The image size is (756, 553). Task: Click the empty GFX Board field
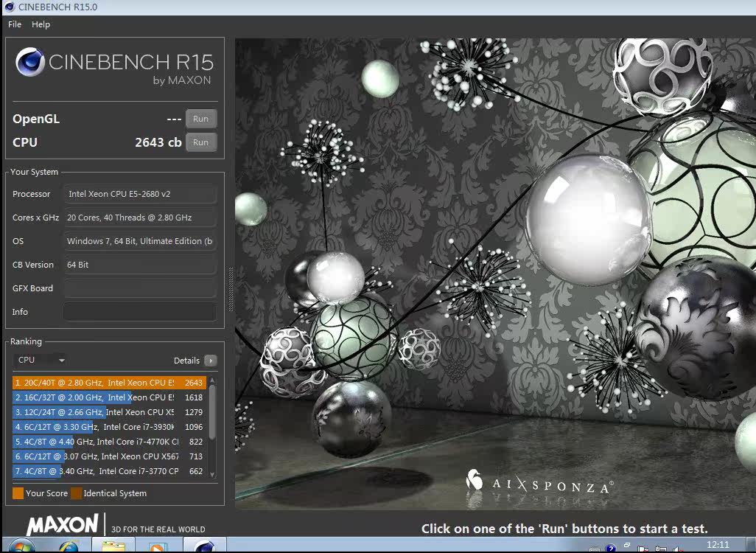[x=140, y=288]
